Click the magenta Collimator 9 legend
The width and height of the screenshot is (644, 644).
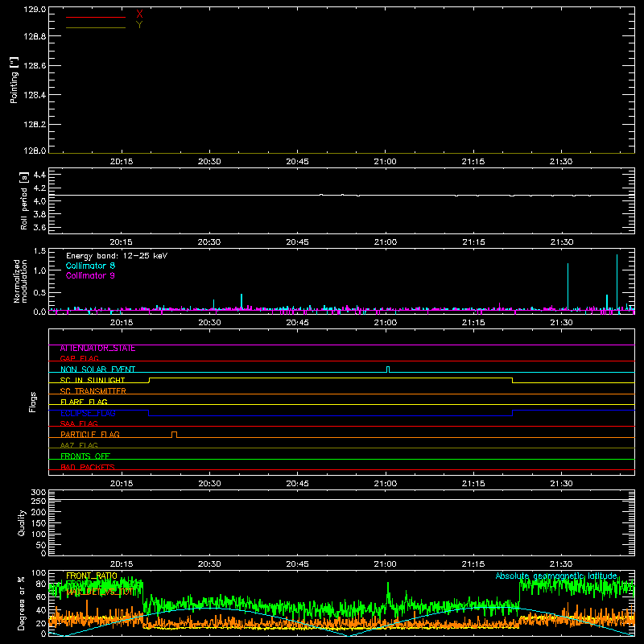tap(90, 275)
